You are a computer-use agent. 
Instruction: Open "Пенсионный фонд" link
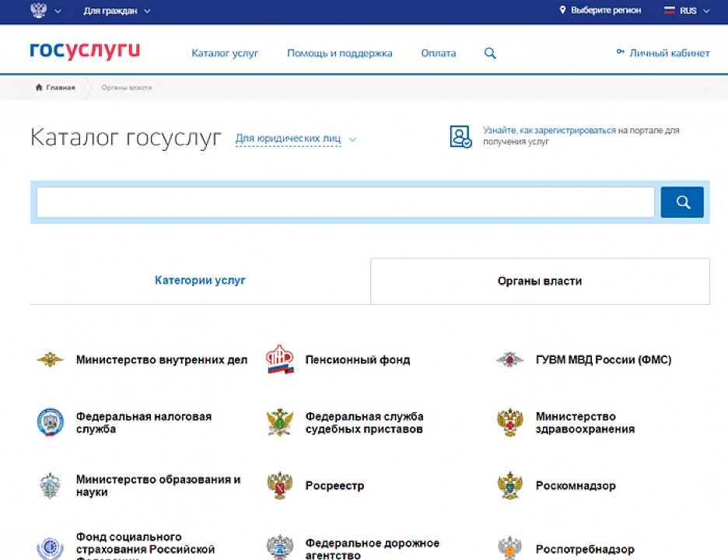pyautogui.click(x=358, y=359)
